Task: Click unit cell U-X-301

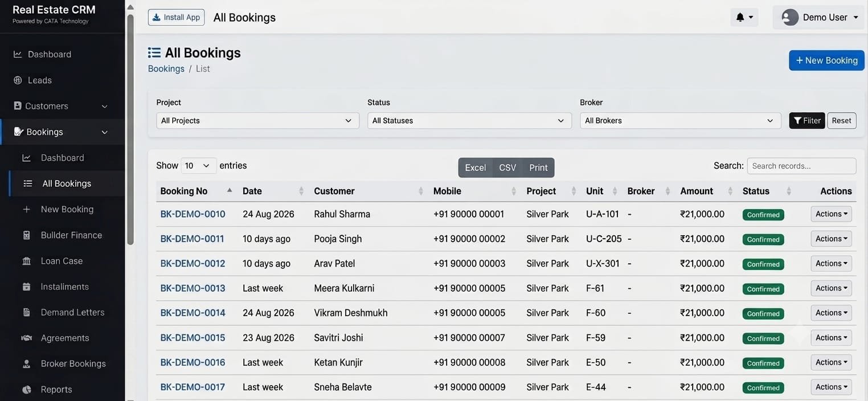Action: [603, 263]
